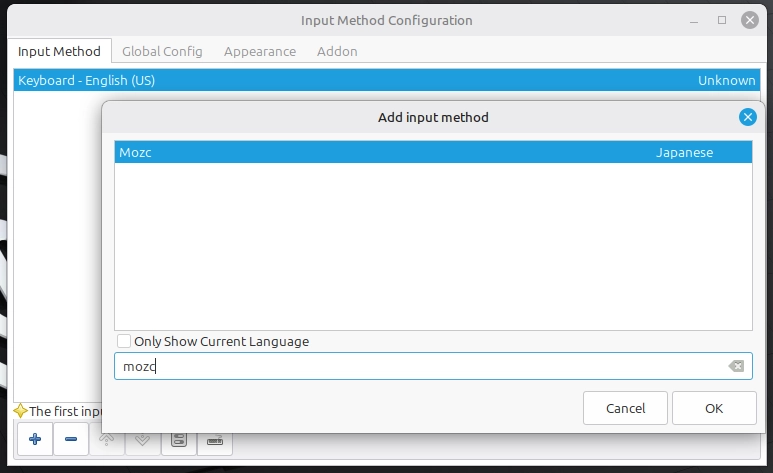Switch to the Input Method tab

(59, 51)
